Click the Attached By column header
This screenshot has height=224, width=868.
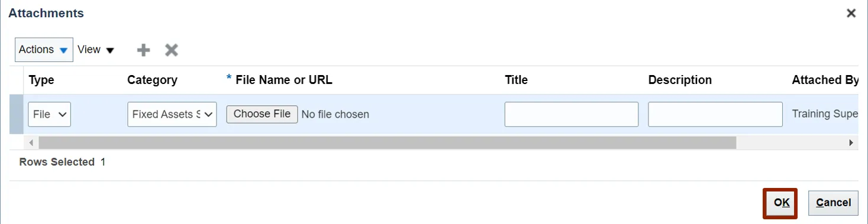825,80
